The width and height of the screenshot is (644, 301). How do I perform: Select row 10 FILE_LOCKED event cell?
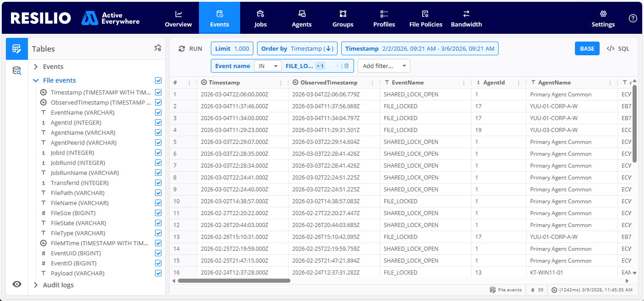[x=400, y=201]
